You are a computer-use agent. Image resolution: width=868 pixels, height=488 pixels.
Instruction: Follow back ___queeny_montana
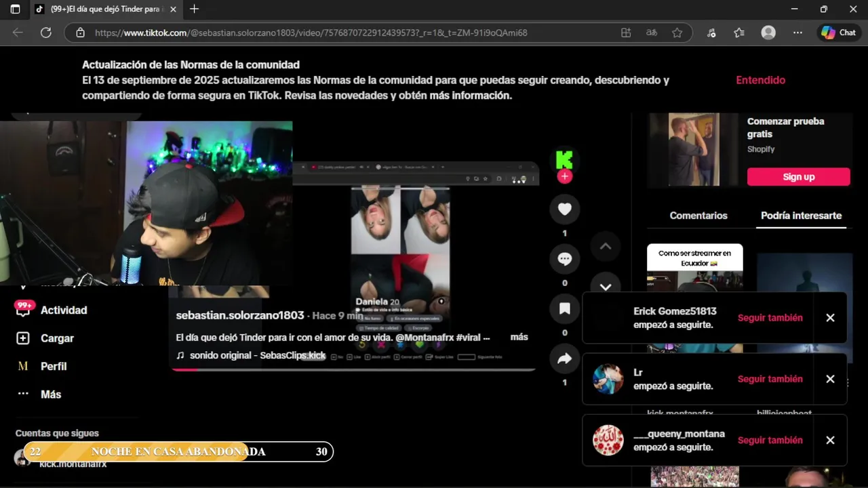click(x=770, y=440)
